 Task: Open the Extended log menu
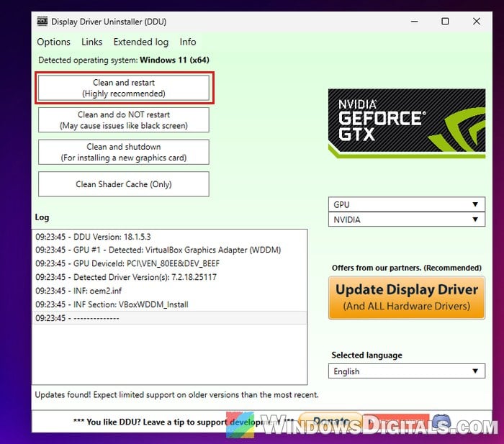141,42
